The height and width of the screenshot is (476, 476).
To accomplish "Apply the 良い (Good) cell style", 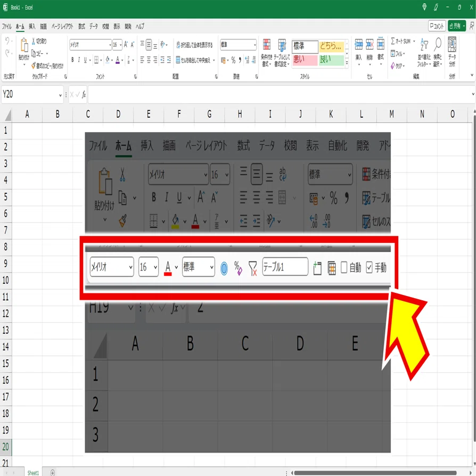I will pos(331,60).
